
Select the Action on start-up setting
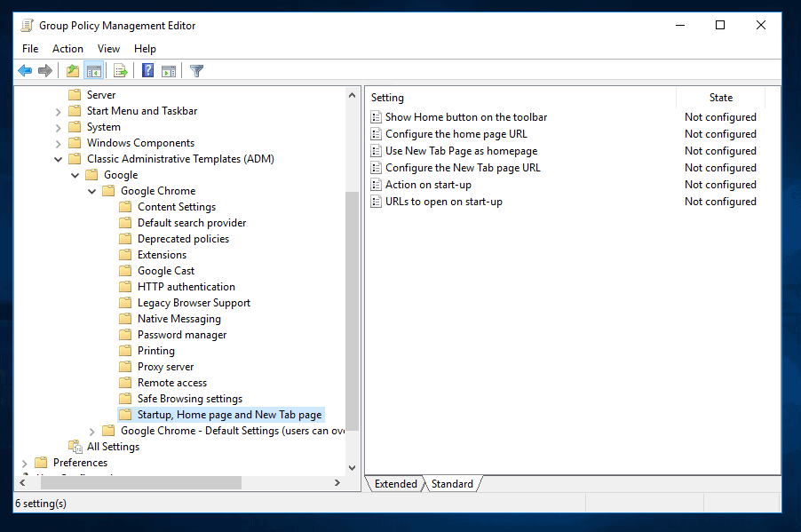click(x=427, y=185)
